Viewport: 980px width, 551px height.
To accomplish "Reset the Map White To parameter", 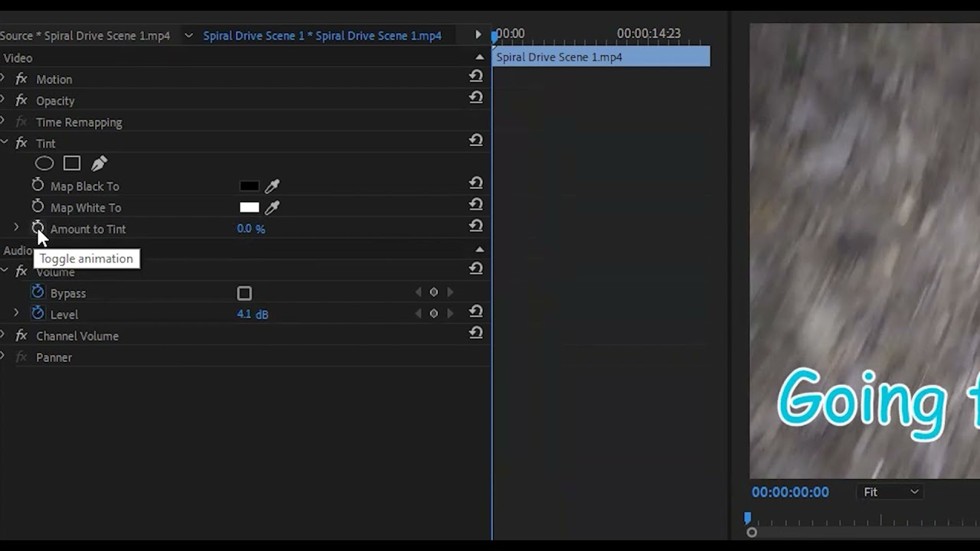I will [x=475, y=204].
